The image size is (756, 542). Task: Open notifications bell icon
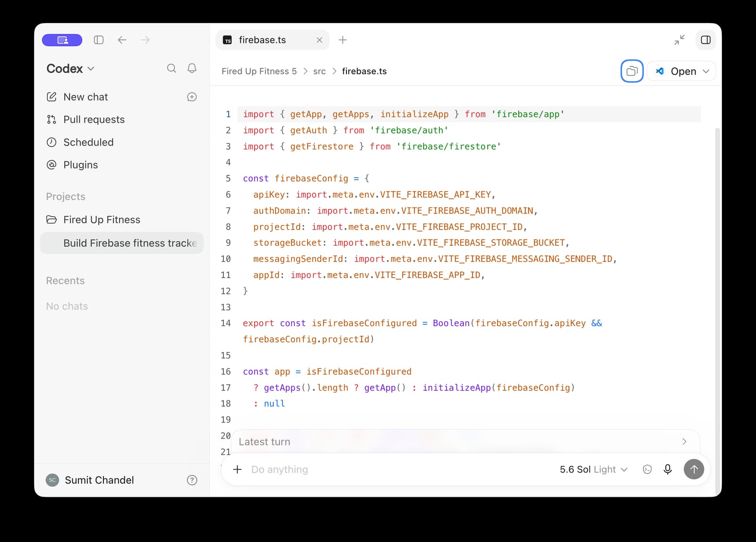(x=192, y=69)
